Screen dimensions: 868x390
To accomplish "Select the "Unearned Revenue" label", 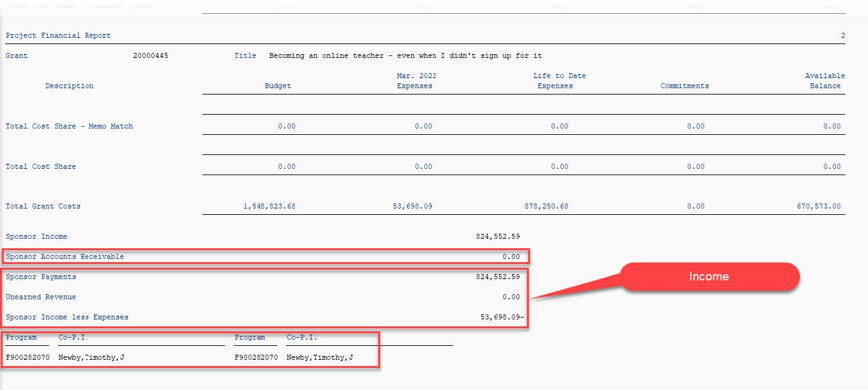I will [41, 297].
